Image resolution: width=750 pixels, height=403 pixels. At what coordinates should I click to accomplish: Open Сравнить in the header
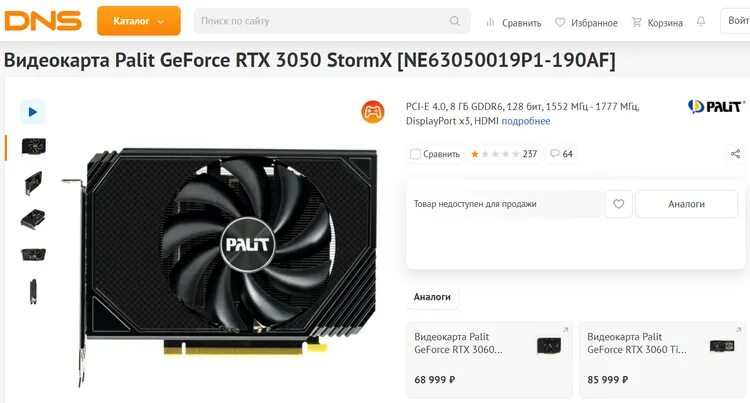[513, 22]
